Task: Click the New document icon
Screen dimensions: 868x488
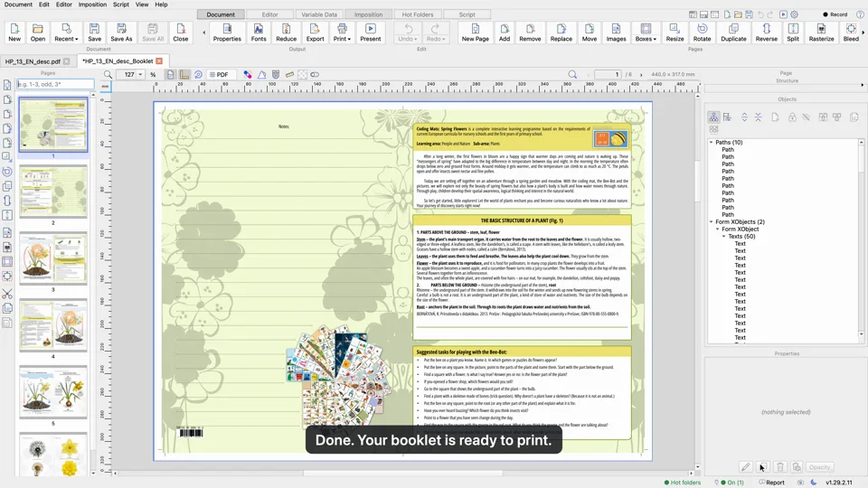Action: pos(14,33)
